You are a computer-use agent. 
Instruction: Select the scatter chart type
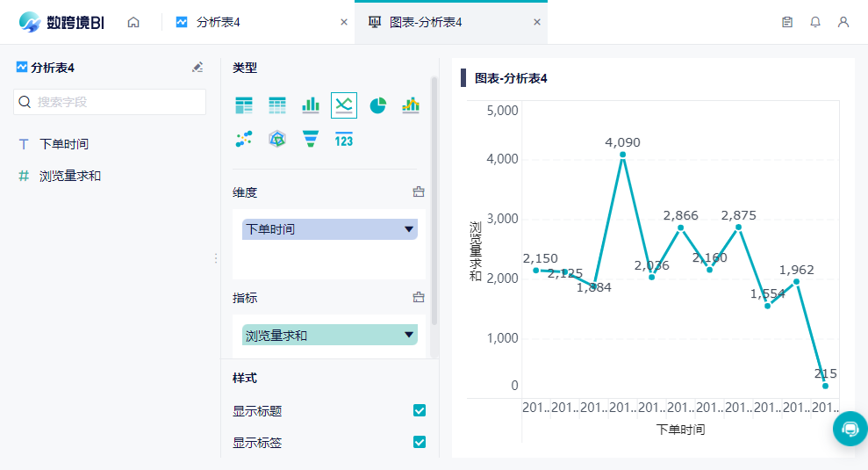244,139
